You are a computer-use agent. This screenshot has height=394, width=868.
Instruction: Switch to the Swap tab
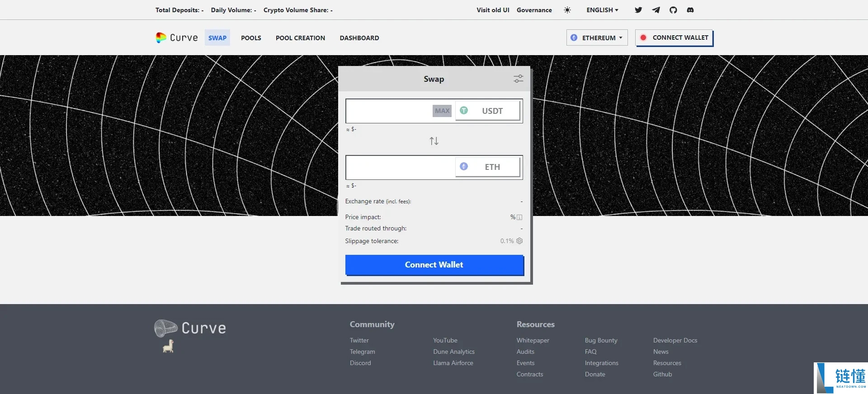pos(217,38)
